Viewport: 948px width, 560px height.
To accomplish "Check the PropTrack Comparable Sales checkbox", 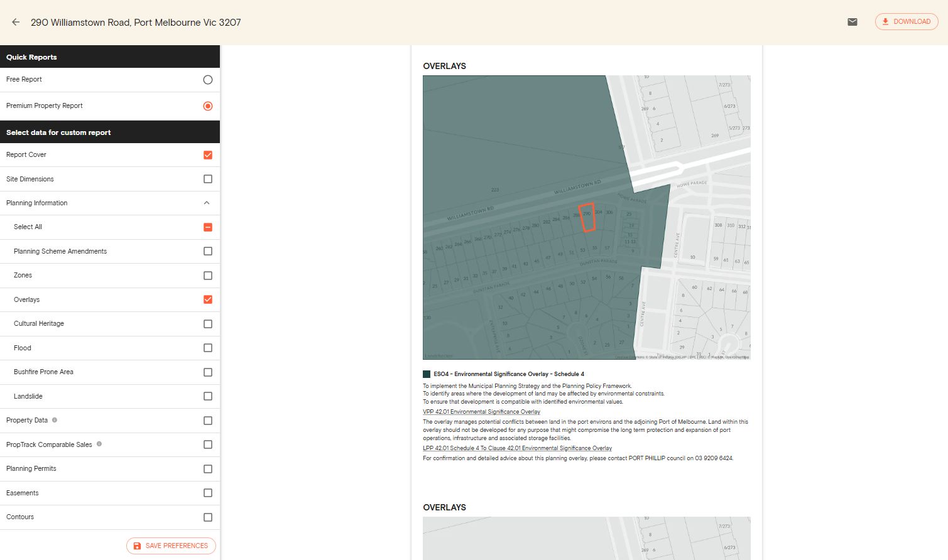I will [x=208, y=444].
